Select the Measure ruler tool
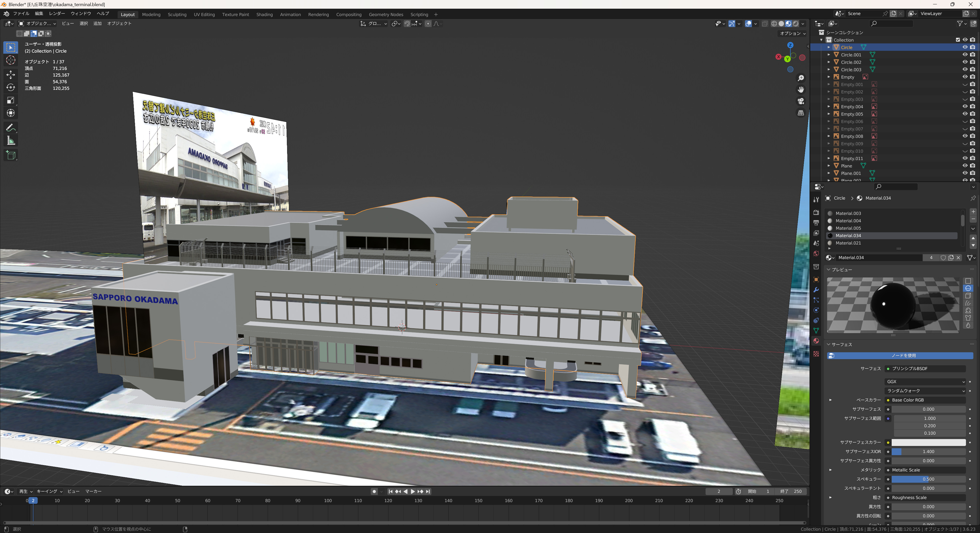 tap(11, 141)
